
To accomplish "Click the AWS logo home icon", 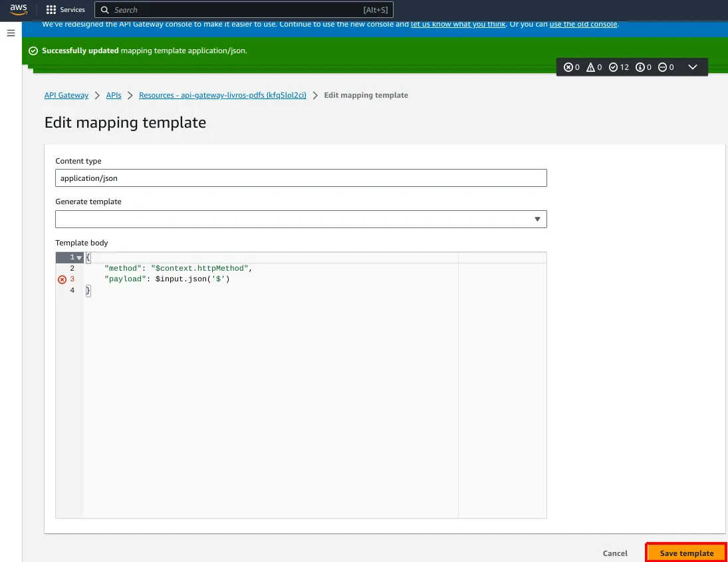I will coord(19,10).
